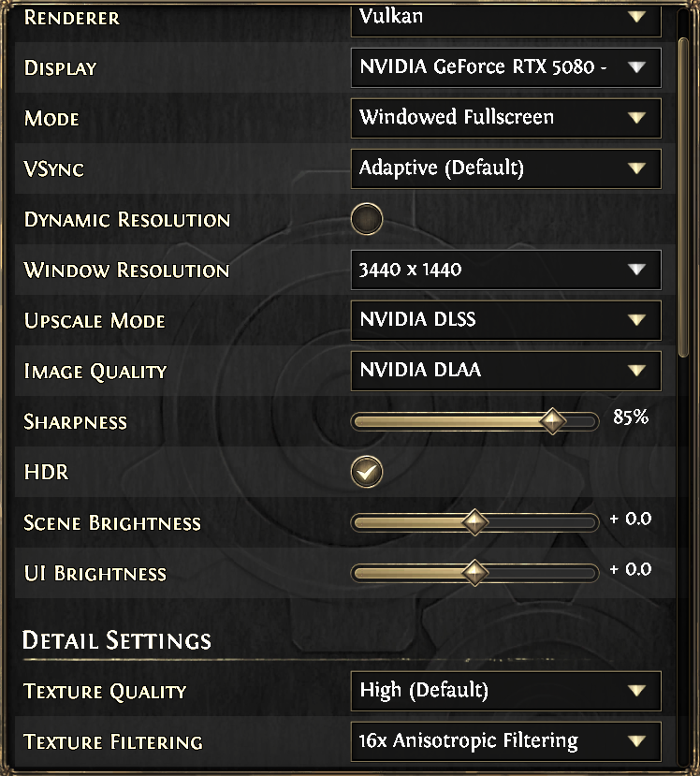Select the 3440 x 1440 resolution field
700x776 pixels.
tap(487, 270)
